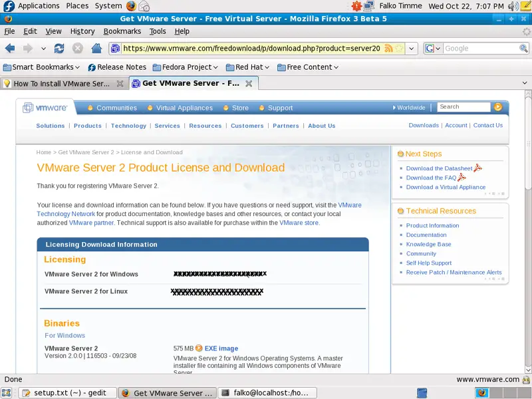Viewport: 532px width, 399px height.
Task: Click the security lock icon in status bar
Action: 526,379
